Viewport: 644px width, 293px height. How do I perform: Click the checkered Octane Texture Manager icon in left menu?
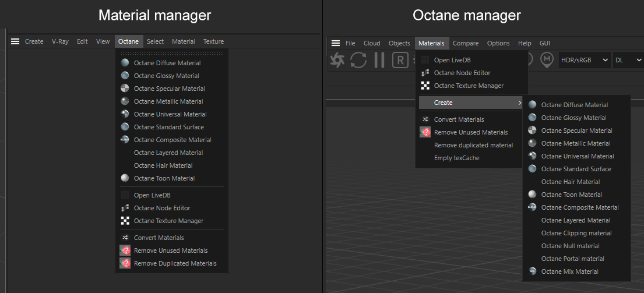(x=125, y=221)
